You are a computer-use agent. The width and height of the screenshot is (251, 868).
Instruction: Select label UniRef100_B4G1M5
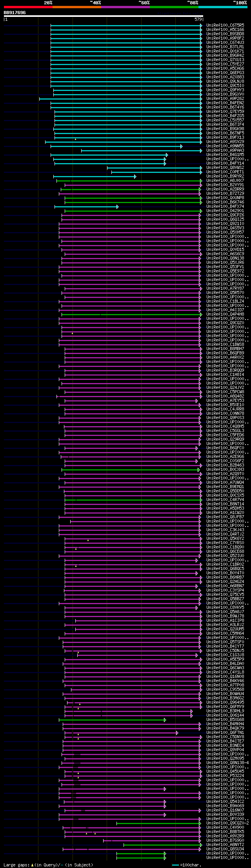pyautogui.click(x=225, y=155)
